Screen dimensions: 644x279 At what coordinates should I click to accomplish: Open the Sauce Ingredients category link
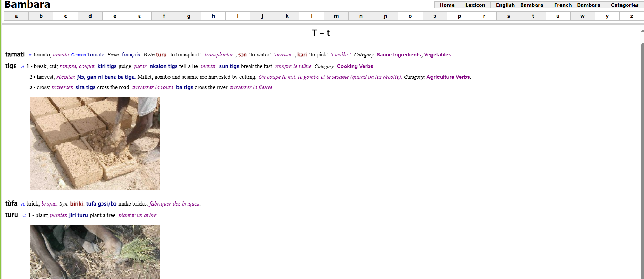coord(399,55)
